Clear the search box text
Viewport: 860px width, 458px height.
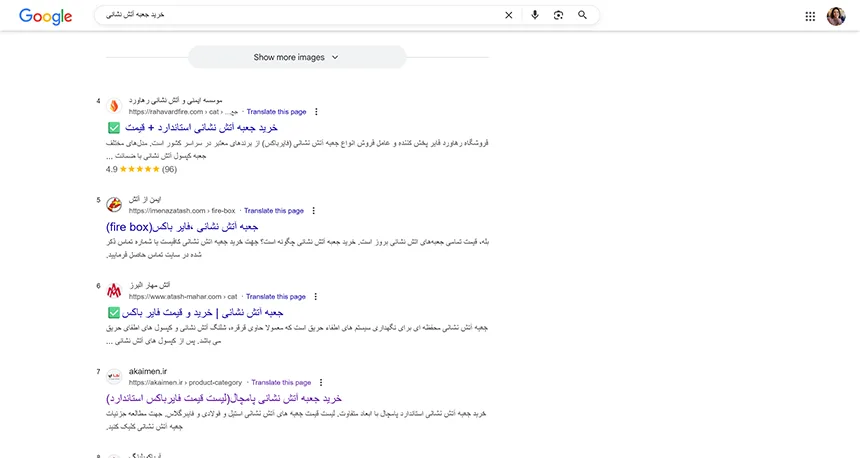click(x=508, y=15)
